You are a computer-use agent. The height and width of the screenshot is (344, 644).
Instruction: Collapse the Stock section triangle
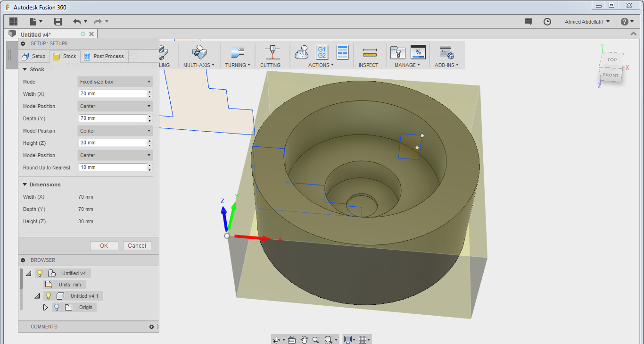tap(25, 69)
